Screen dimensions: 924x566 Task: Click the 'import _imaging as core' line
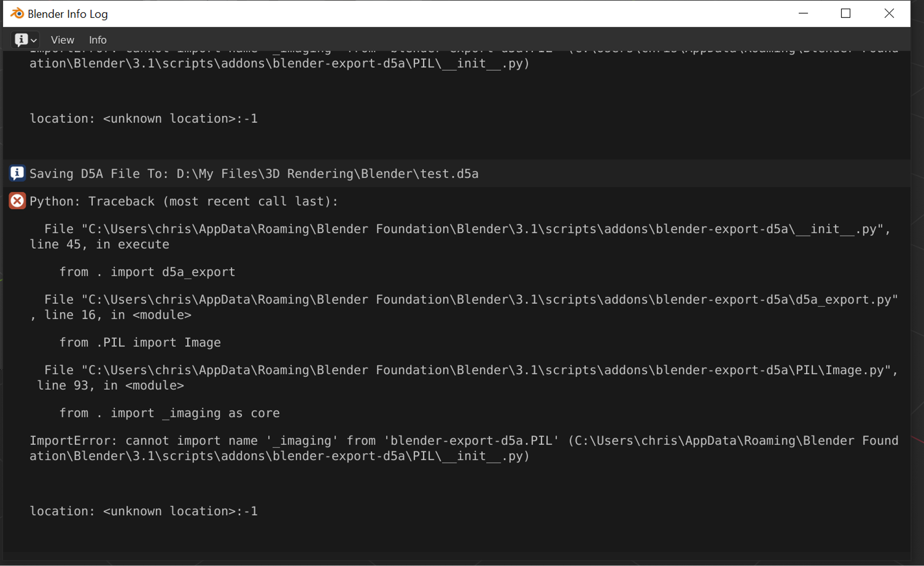(x=170, y=413)
